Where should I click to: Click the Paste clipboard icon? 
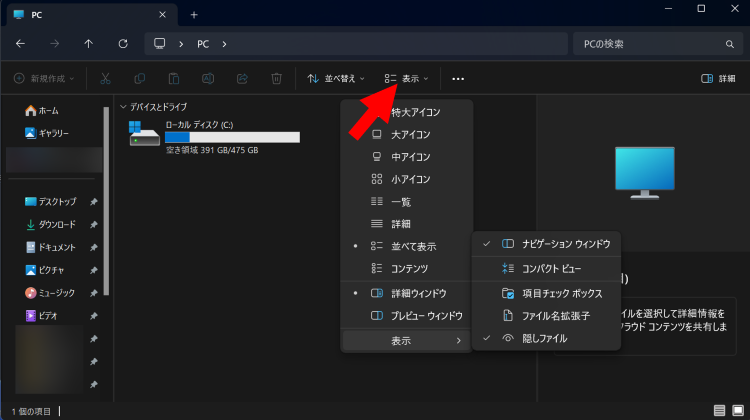(x=174, y=78)
